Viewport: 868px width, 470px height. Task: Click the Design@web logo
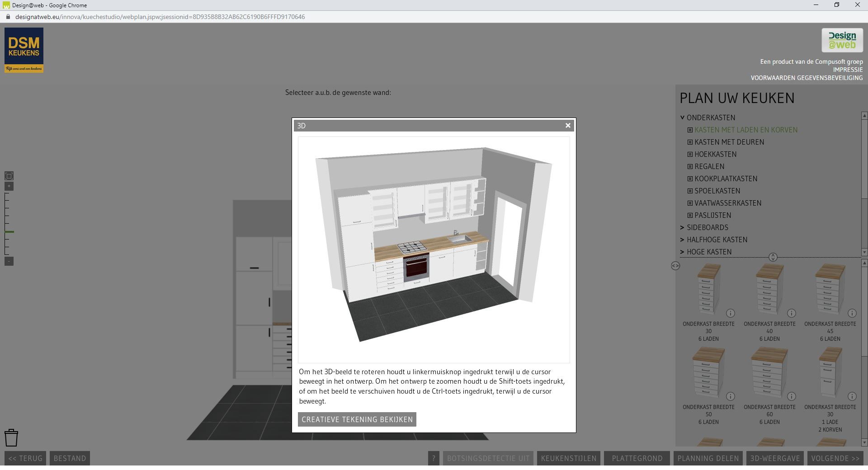(x=842, y=40)
